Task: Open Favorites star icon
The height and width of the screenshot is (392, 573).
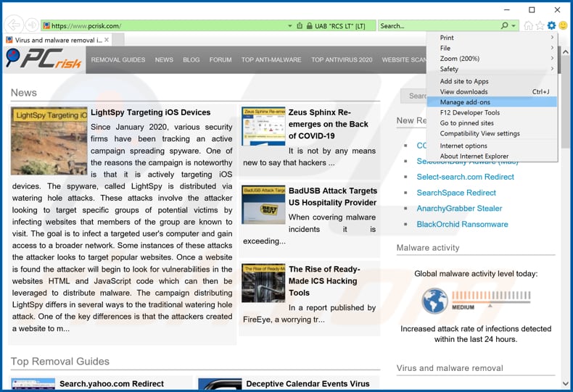Action: pyautogui.click(x=540, y=25)
